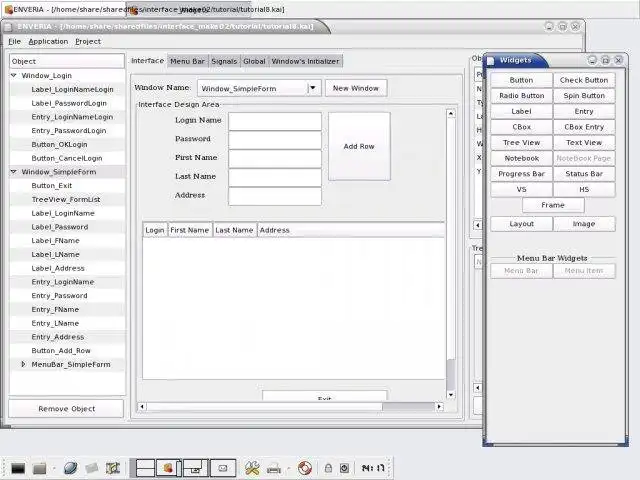The image size is (640, 480).
Task: Add a Spin Button widget
Action: (x=584, y=96)
